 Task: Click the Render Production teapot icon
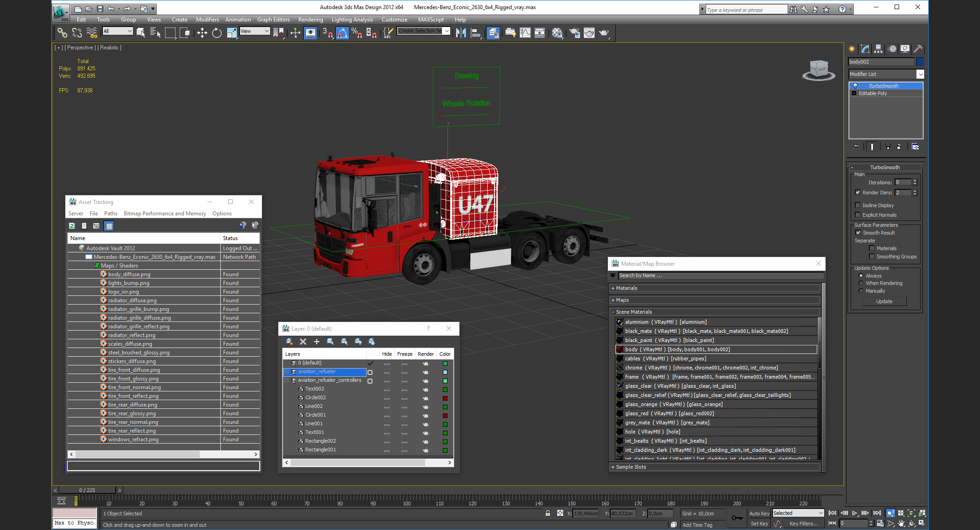pos(604,32)
